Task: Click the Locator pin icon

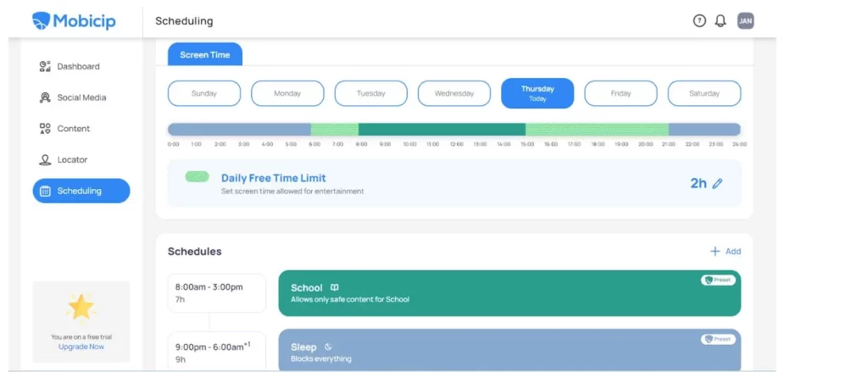Action: [46, 160]
